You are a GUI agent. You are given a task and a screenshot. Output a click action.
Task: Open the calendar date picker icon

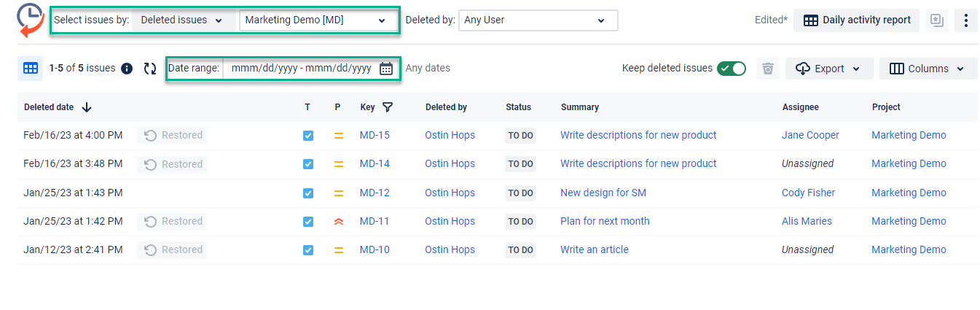[x=386, y=69]
